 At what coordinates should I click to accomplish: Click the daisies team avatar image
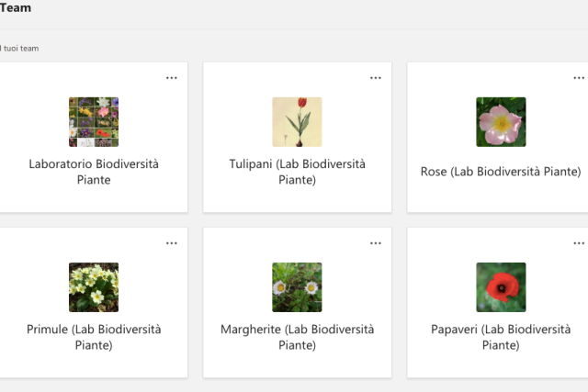tap(297, 287)
